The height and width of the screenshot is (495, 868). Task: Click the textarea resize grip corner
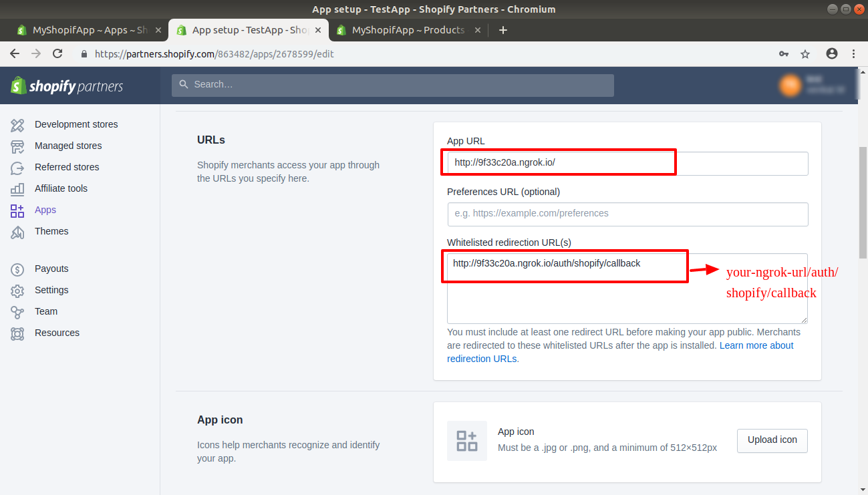(x=804, y=319)
